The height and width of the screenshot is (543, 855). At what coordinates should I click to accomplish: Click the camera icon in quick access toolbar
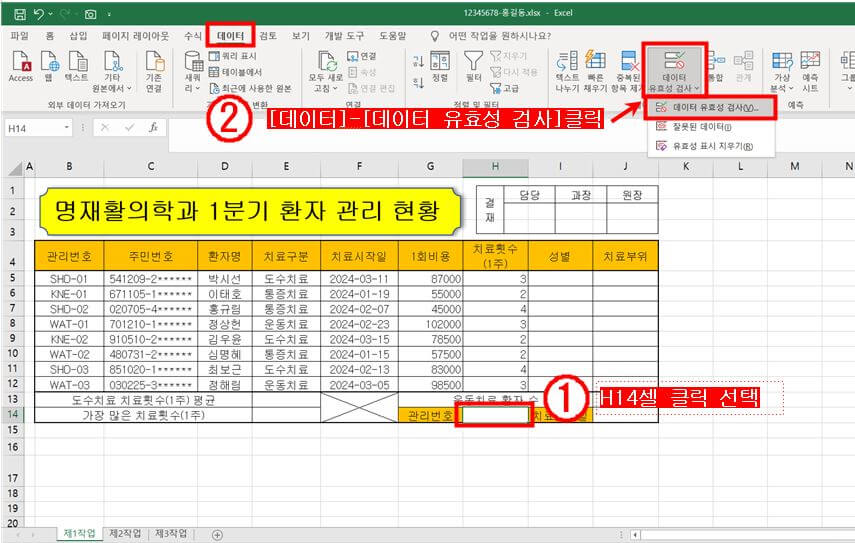tap(91, 14)
